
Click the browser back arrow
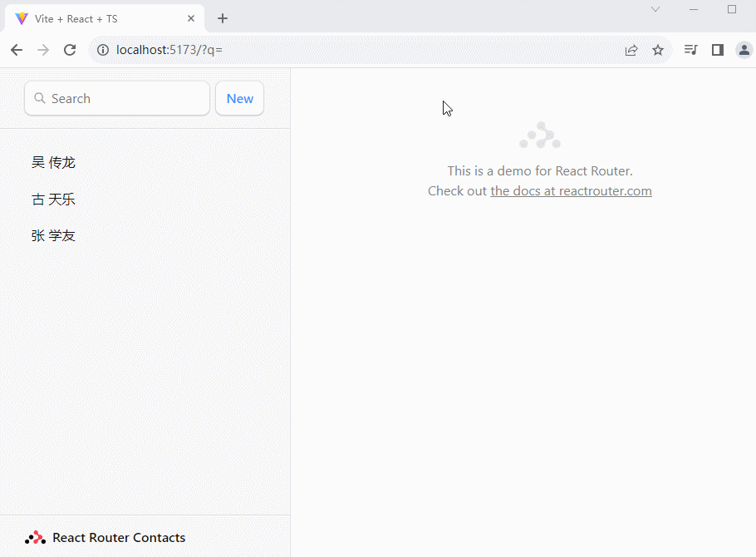coord(17,50)
